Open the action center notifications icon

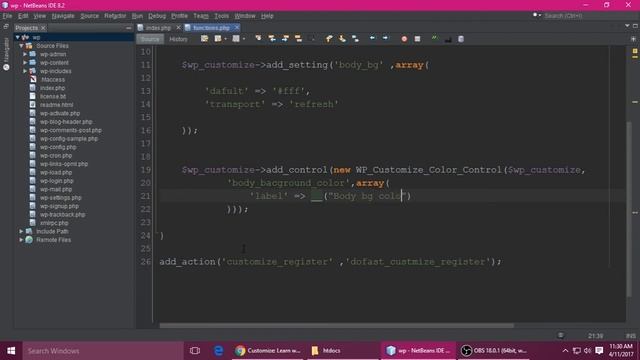pos(599,351)
